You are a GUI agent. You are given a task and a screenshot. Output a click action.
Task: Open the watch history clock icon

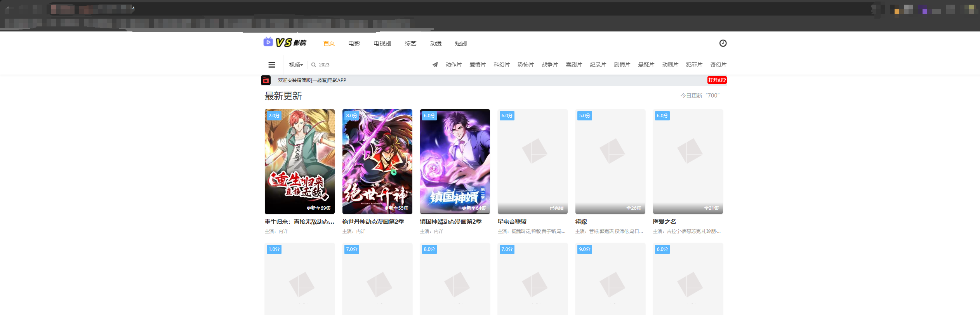click(723, 43)
